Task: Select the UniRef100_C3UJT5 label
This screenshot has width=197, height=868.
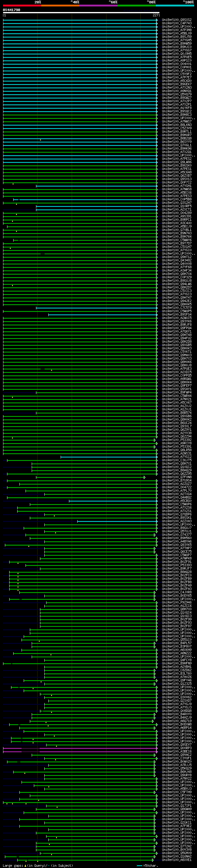Action: coord(177,460)
